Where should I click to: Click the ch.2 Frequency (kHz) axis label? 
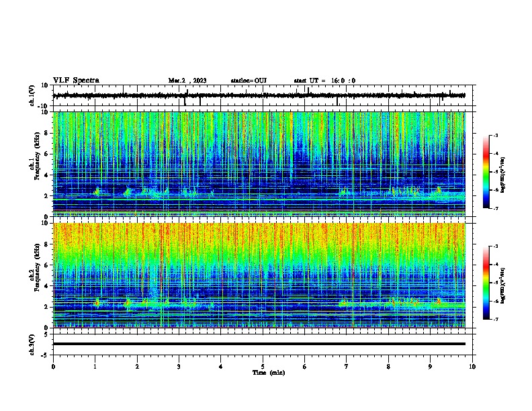37,267
